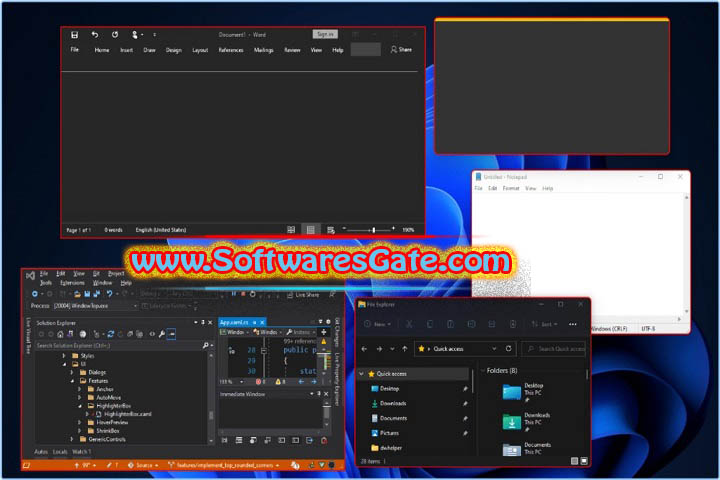Click the Sync/refresh icon in Solution Explorer
This screenshot has width=720, height=480.
tap(110, 334)
